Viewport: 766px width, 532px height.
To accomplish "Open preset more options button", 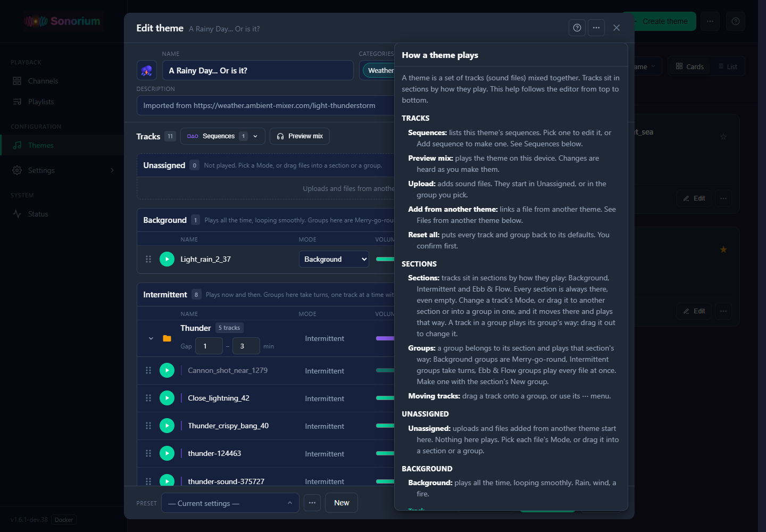I will pyautogui.click(x=312, y=503).
